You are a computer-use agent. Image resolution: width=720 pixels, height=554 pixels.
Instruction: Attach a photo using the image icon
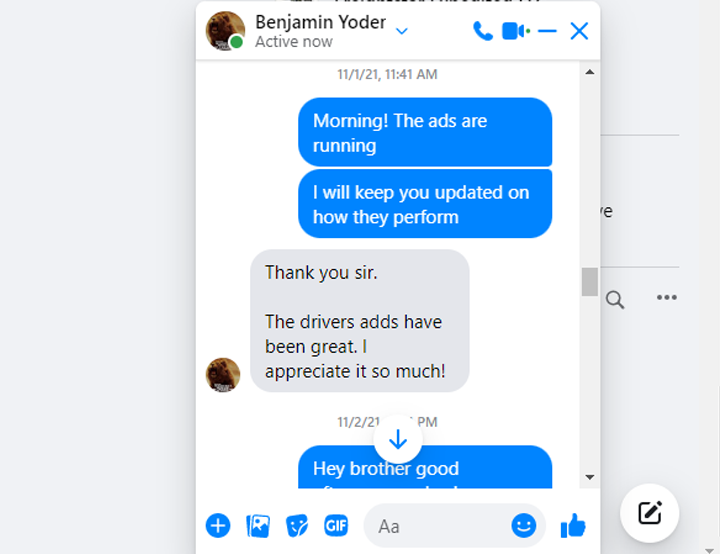[x=258, y=526]
